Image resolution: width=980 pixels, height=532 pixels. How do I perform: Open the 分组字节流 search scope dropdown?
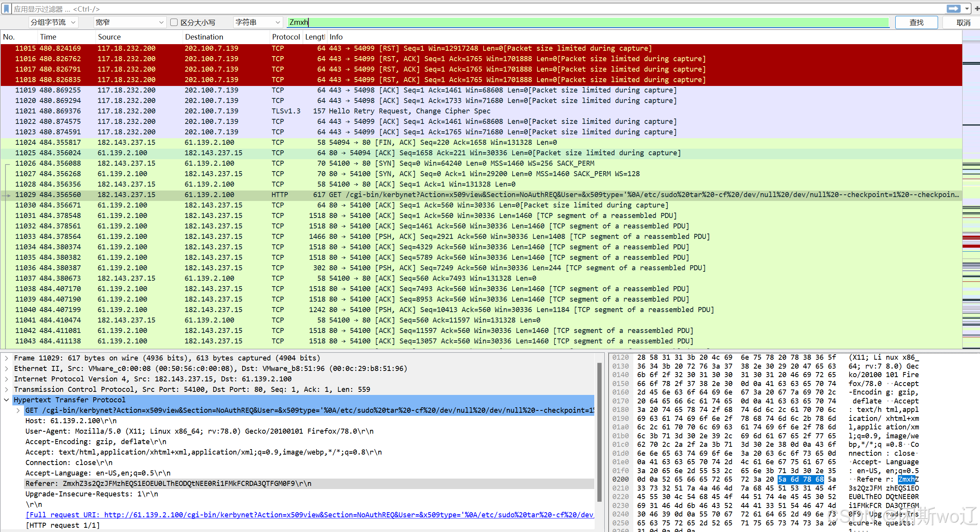(x=53, y=22)
